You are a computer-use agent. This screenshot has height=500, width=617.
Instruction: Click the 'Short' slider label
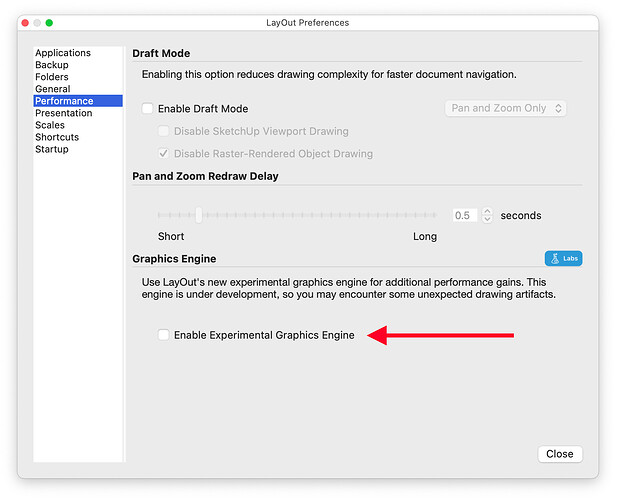click(171, 236)
